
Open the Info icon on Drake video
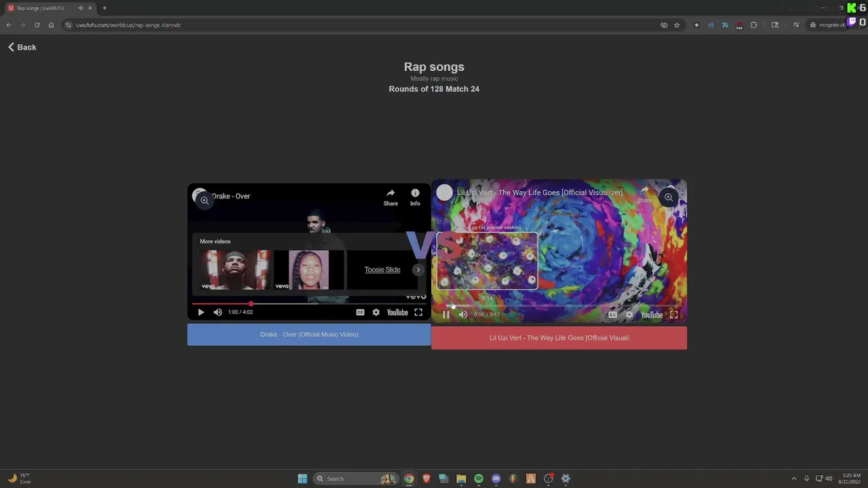tap(415, 197)
